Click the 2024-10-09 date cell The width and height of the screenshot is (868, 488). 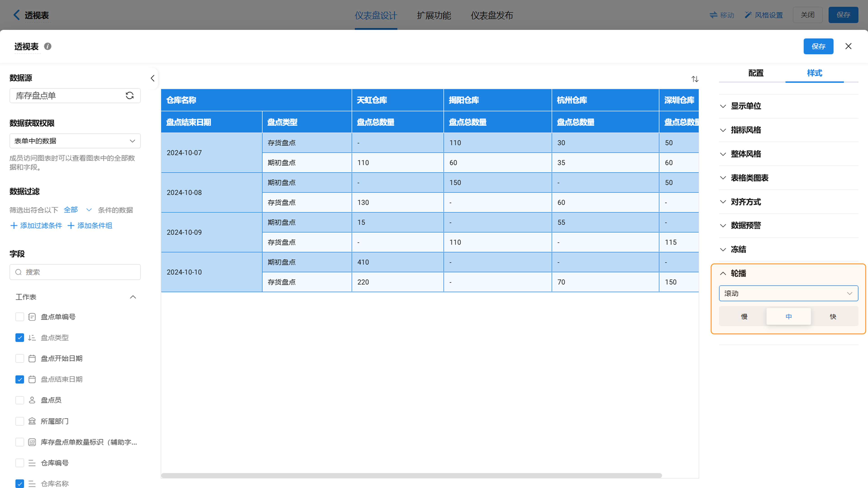[x=212, y=232]
